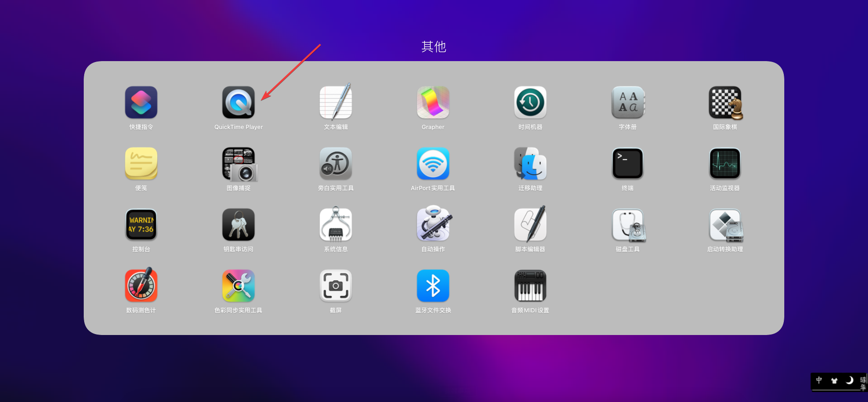868x402 pixels.
Task: Open 音频MIDI设置 (Audio MIDI Setup)
Action: 530,286
